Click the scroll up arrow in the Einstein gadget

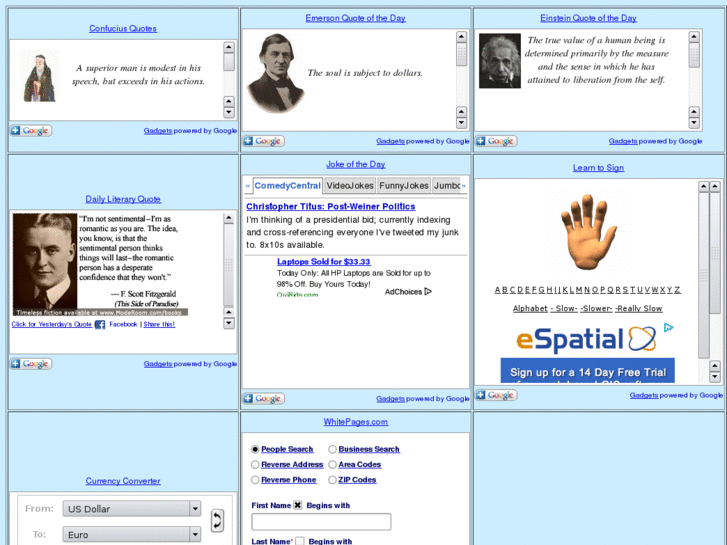pos(694,37)
